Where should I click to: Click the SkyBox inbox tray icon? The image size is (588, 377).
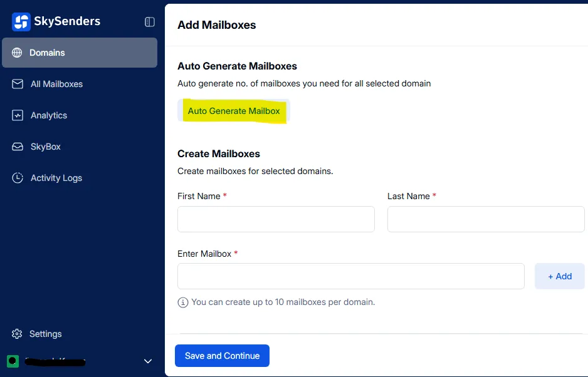18,147
